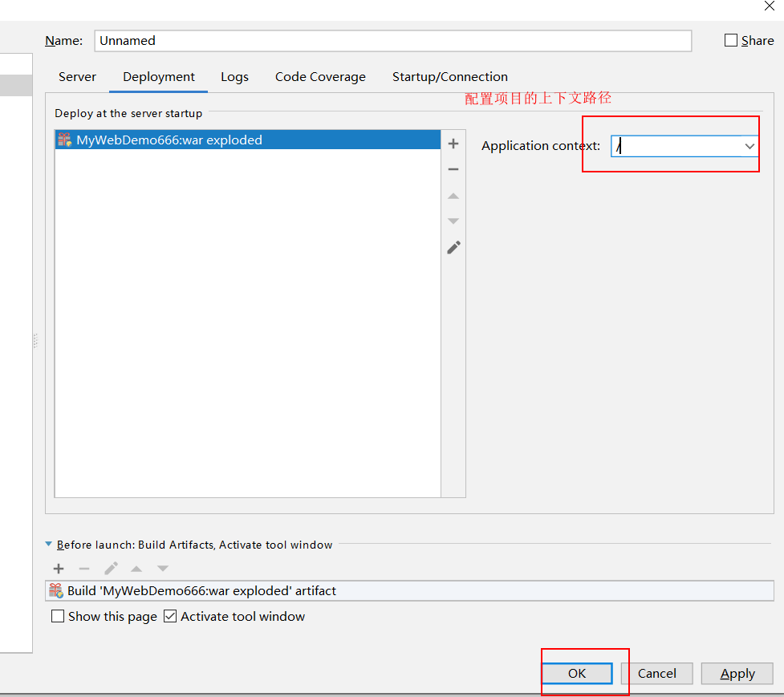
Task: Edit deployment artifact with pencil icon
Action: pyautogui.click(x=453, y=247)
